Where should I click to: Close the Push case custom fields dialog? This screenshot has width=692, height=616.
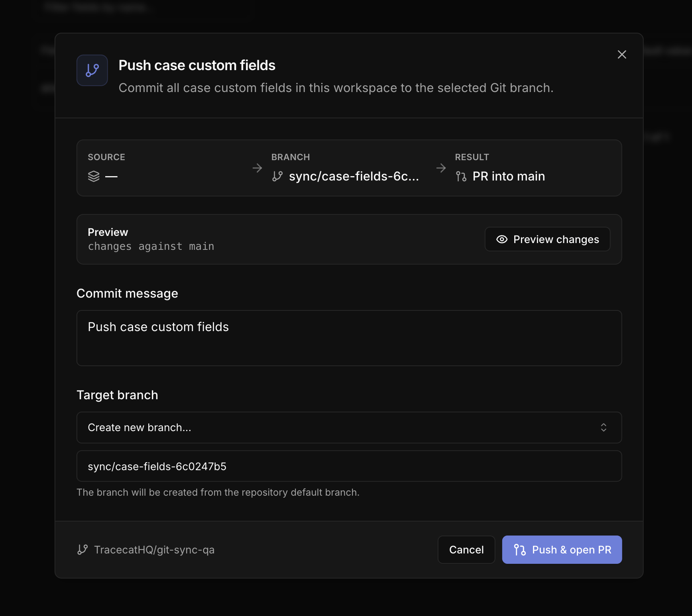[x=622, y=55]
